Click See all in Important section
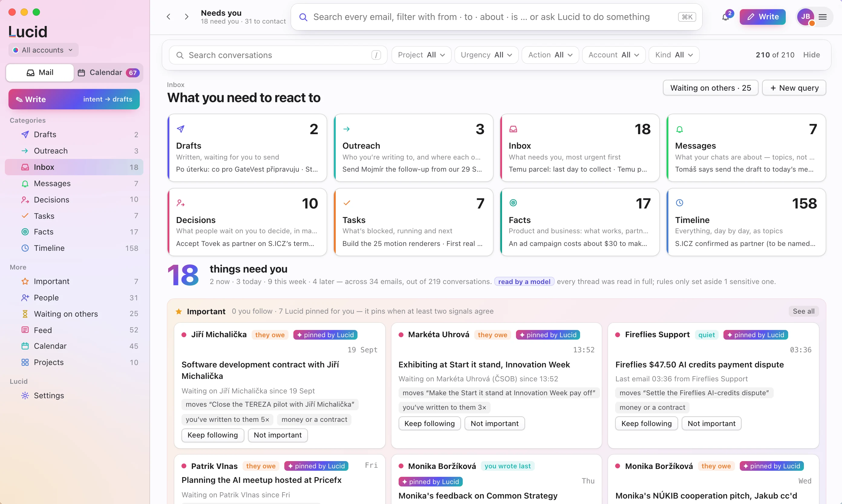Image resolution: width=842 pixels, height=504 pixels. (803, 311)
